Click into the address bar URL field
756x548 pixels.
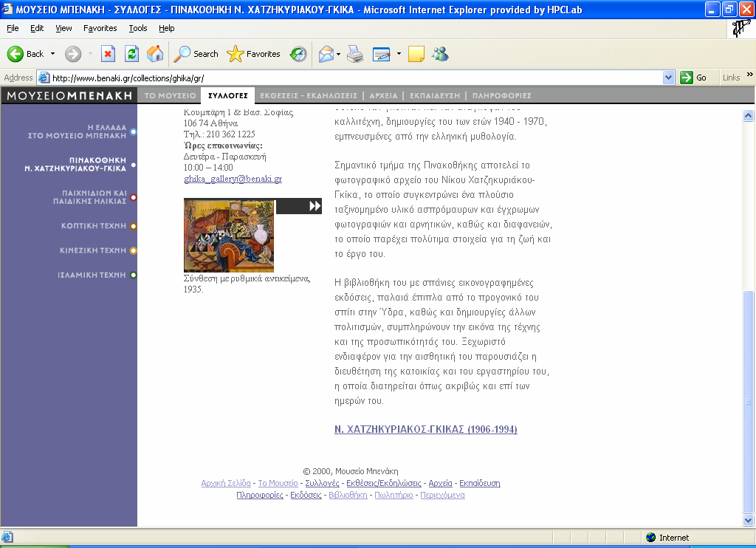coord(356,78)
